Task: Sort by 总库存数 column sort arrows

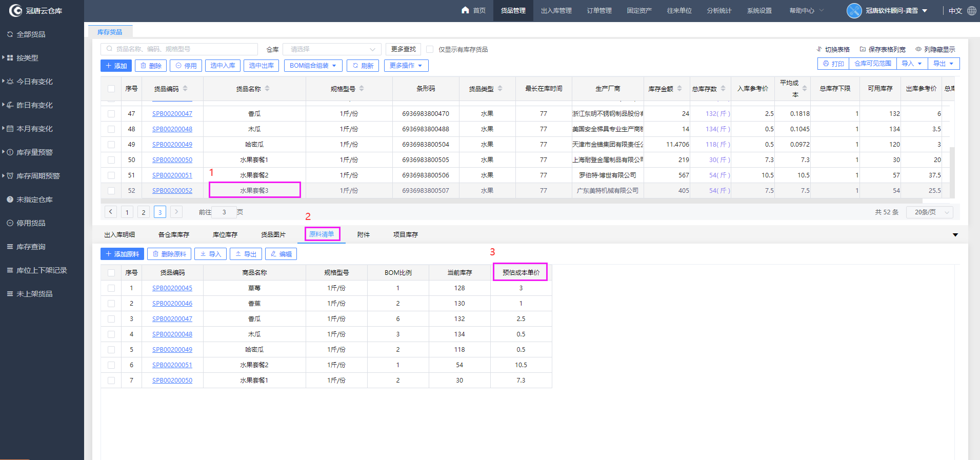Action: tap(723, 89)
